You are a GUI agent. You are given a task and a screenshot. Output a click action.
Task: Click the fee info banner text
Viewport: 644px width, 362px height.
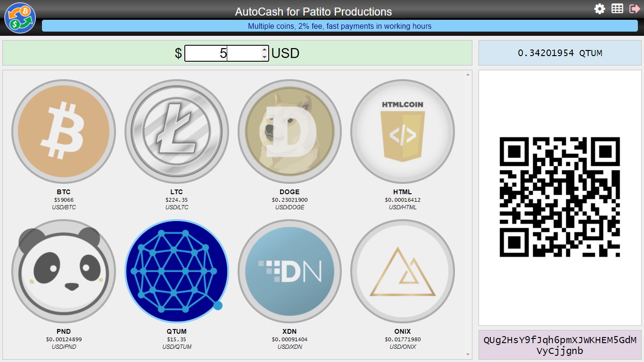point(340,26)
